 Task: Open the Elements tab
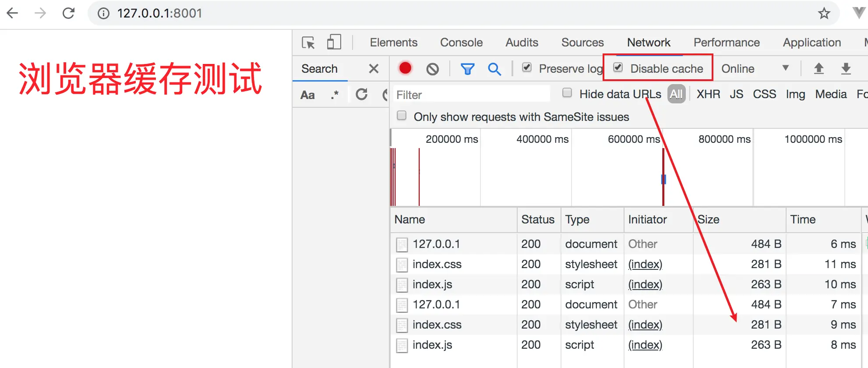[394, 42]
